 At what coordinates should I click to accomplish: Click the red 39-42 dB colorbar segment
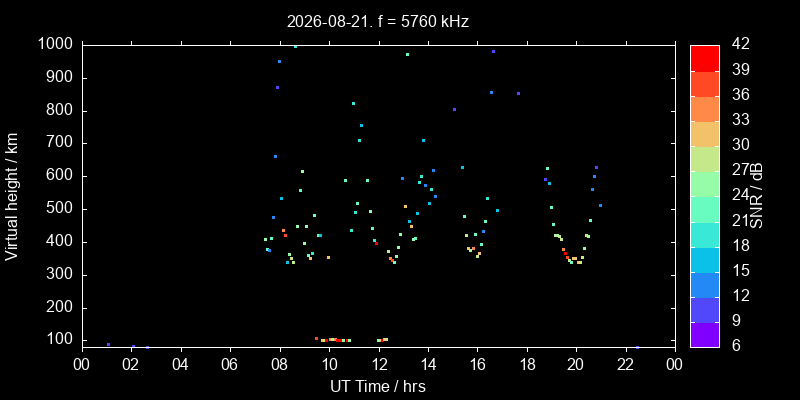click(705, 58)
